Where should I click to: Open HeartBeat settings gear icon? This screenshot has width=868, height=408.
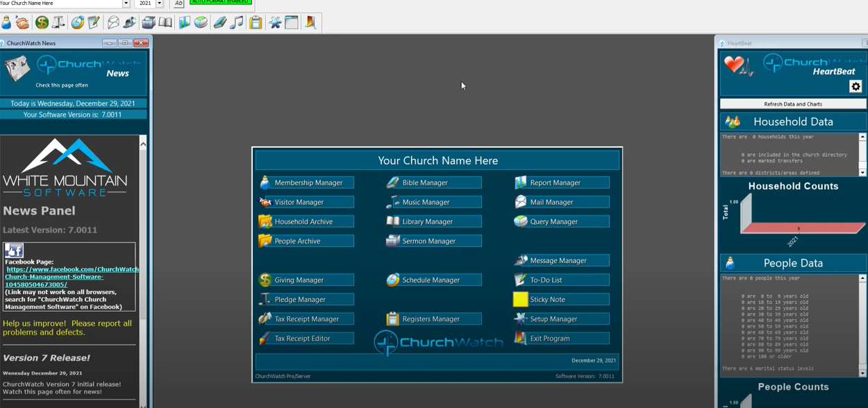coord(856,87)
